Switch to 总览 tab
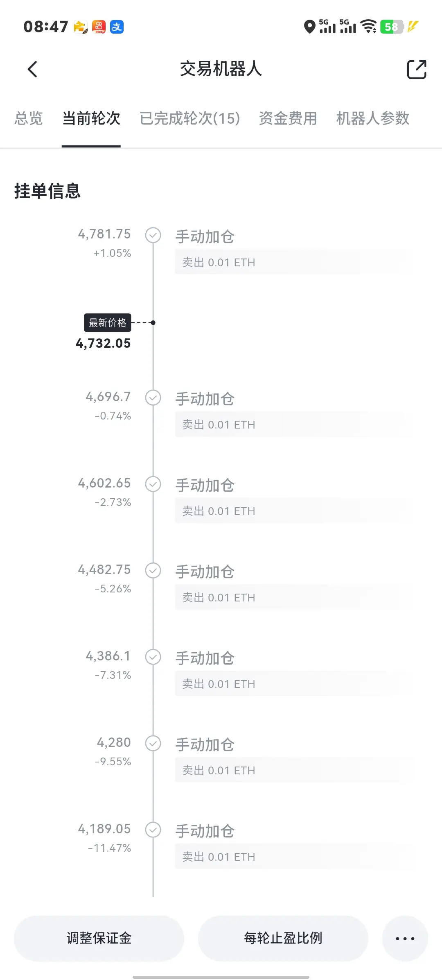This screenshot has width=442, height=980. coord(29,118)
